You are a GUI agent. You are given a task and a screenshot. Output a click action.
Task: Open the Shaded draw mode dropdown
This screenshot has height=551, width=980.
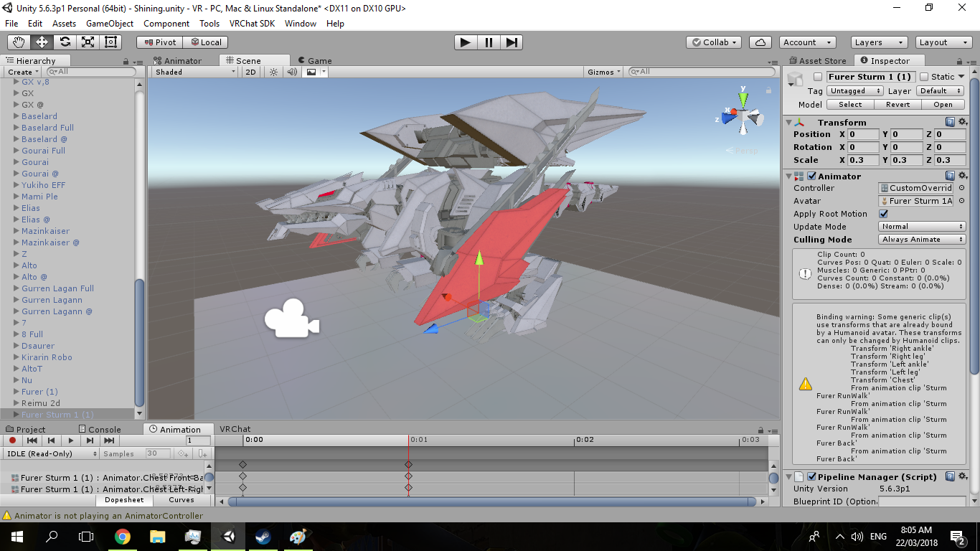(x=195, y=72)
